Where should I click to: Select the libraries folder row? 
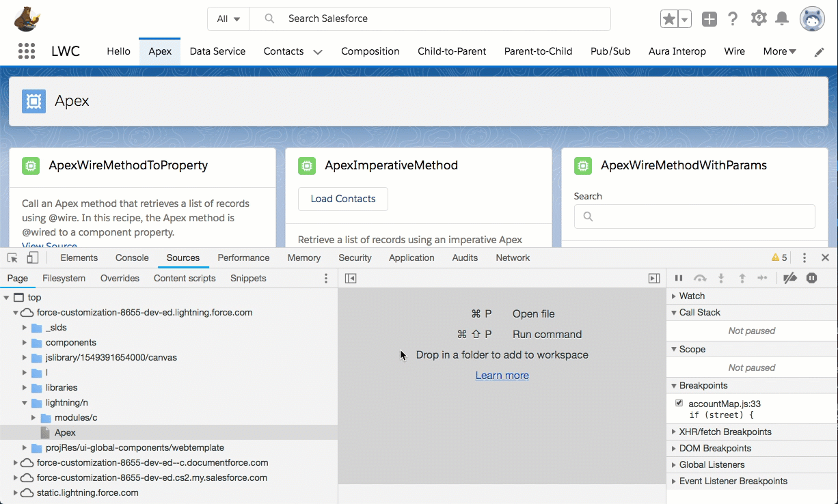pyautogui.click(x=169, y=387)
